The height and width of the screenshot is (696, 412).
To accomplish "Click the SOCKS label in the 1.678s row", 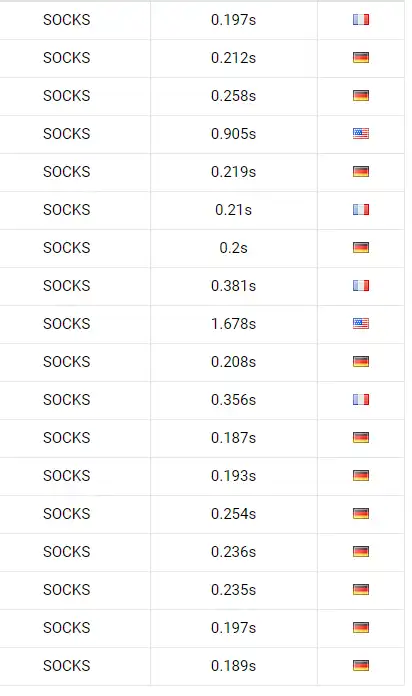I will [67, 324].
